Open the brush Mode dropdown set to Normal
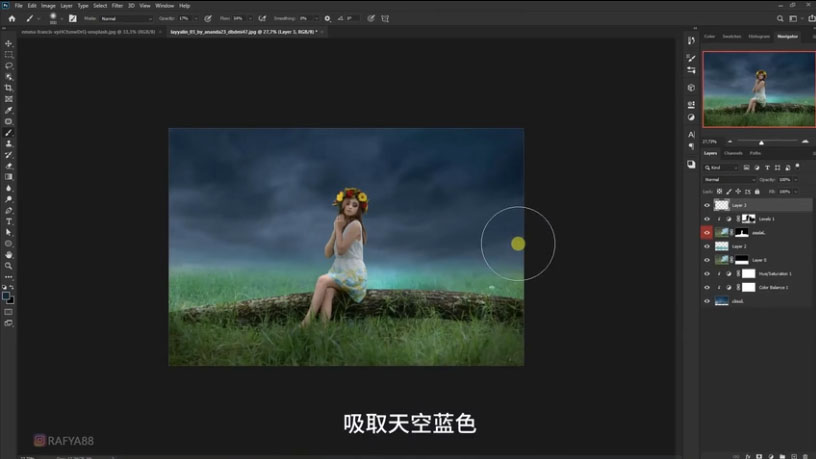Screen dimensions: 816x459 [126, 18]
